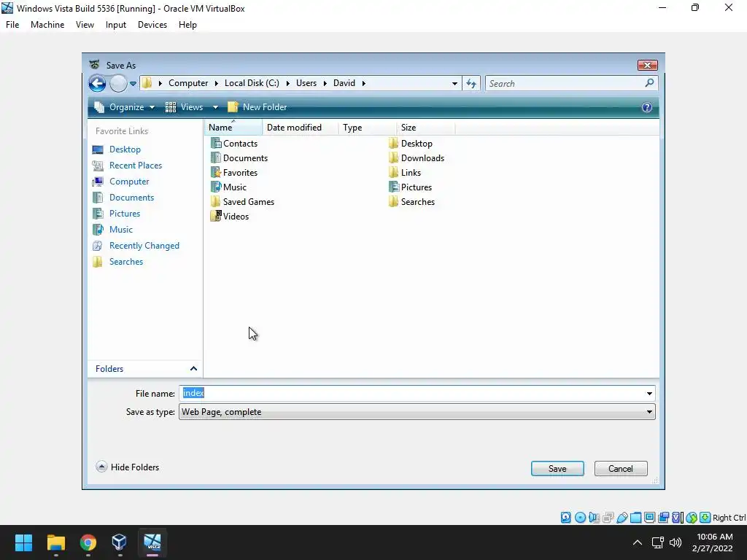Select the Downloads folder icon
The height and width of the screenshot is (560, 747).
coord(393,157)
